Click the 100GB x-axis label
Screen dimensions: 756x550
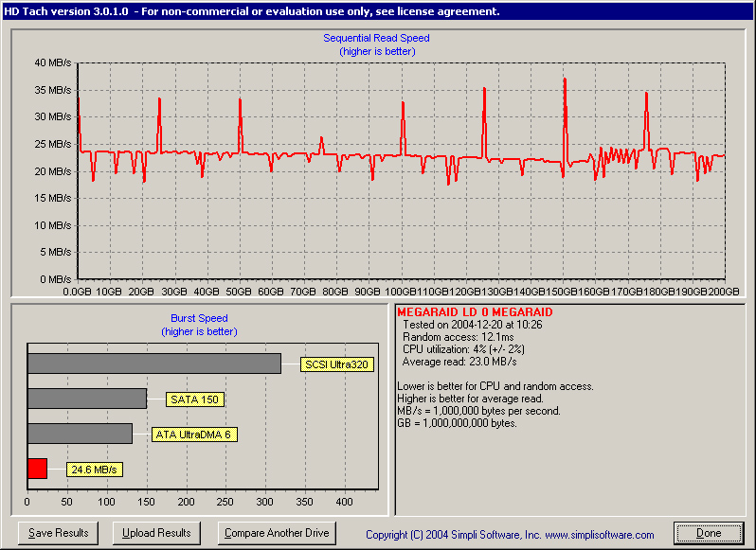point(400,292)
